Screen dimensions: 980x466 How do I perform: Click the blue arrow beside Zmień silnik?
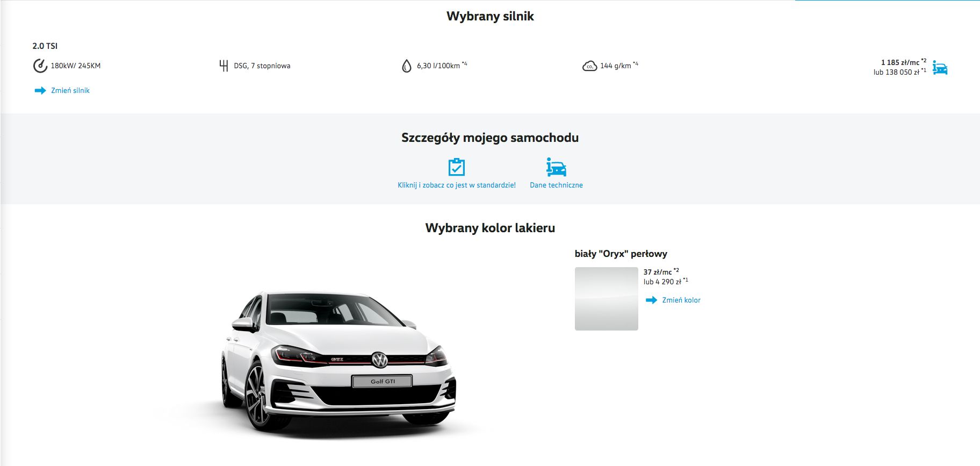(40, 90)
